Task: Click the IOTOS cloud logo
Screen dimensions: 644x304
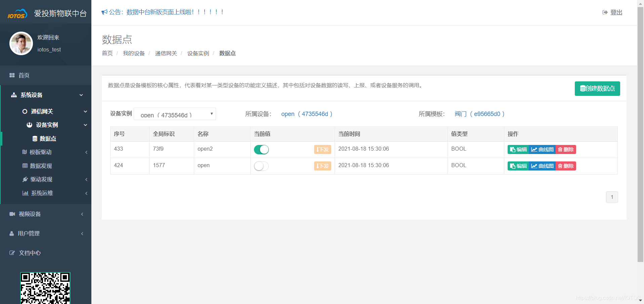Action: point(17,12)
